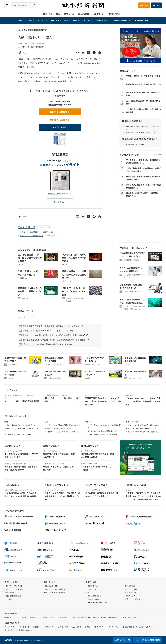Image resolution: width=166 pixels, height=644 pixels.
Task: Click the #でーたクリップ keyword tag
Action: pos(26,317)
